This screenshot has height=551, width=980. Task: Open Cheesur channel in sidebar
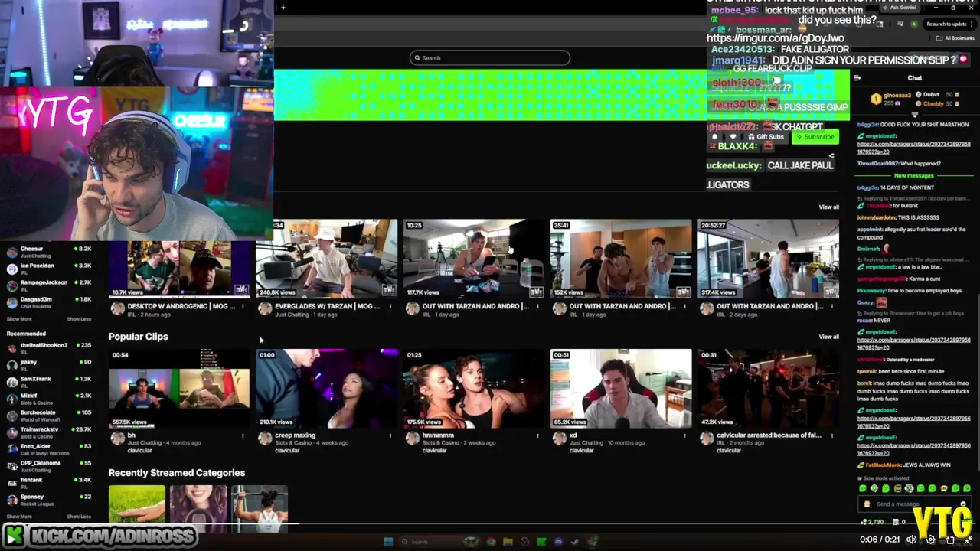49,251
